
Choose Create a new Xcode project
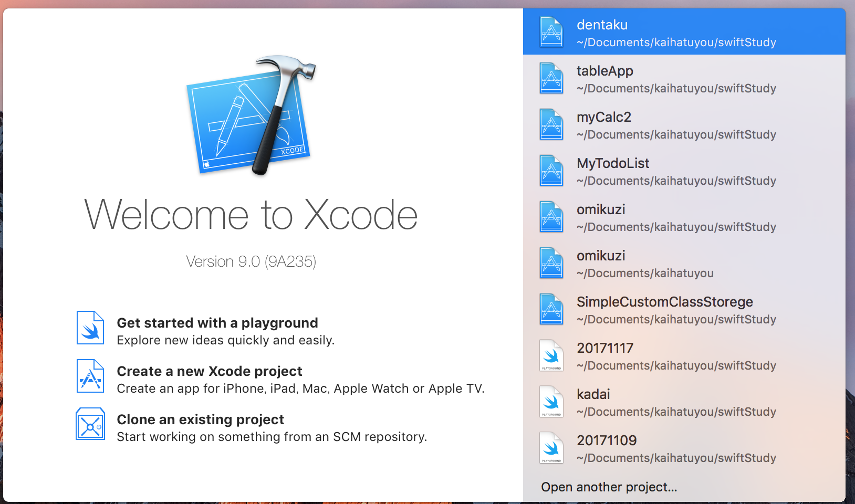[210, 371]
